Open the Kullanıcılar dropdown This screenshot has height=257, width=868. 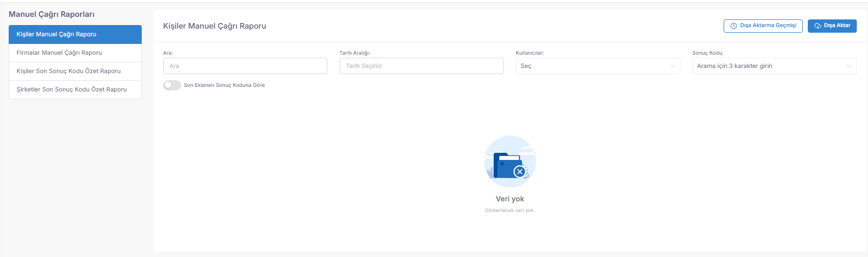click(x=598, y=66)
